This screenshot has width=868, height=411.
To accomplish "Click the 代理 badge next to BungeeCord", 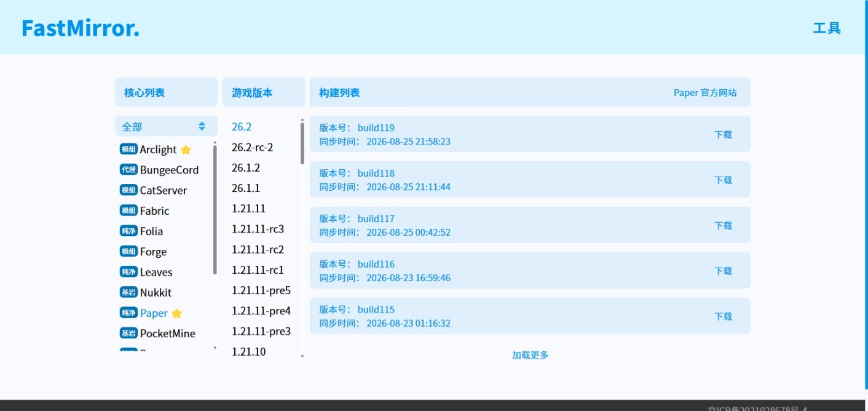I will pyautogui.click(x=128, y=169).
